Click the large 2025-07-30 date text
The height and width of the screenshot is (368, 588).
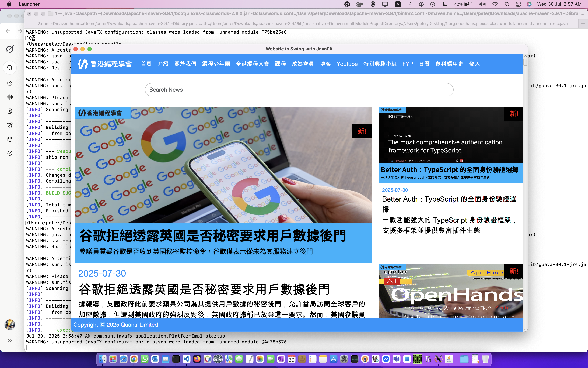click(x=102, y=273)
